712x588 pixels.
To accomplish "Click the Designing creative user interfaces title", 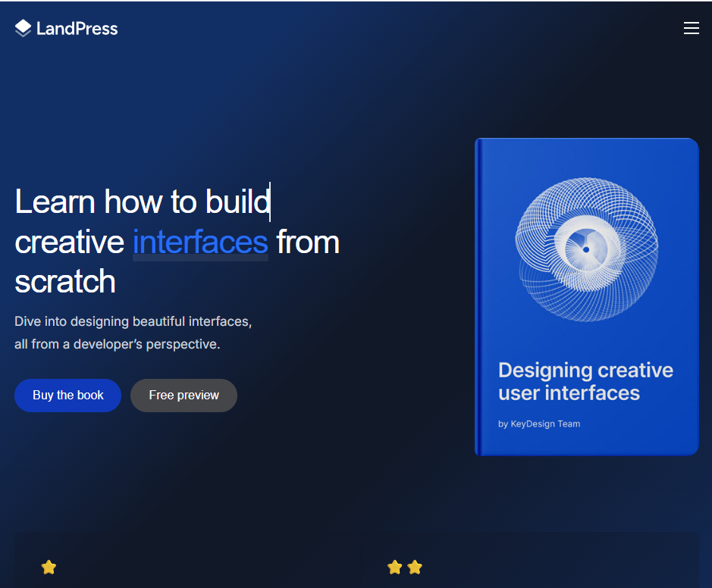I will click(585, 381).
